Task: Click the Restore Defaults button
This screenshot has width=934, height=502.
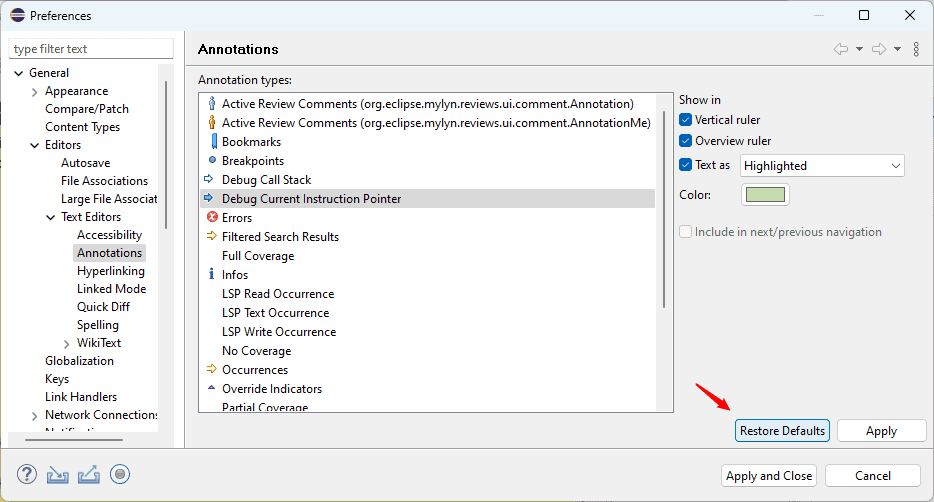Action: tap(782, 431)
